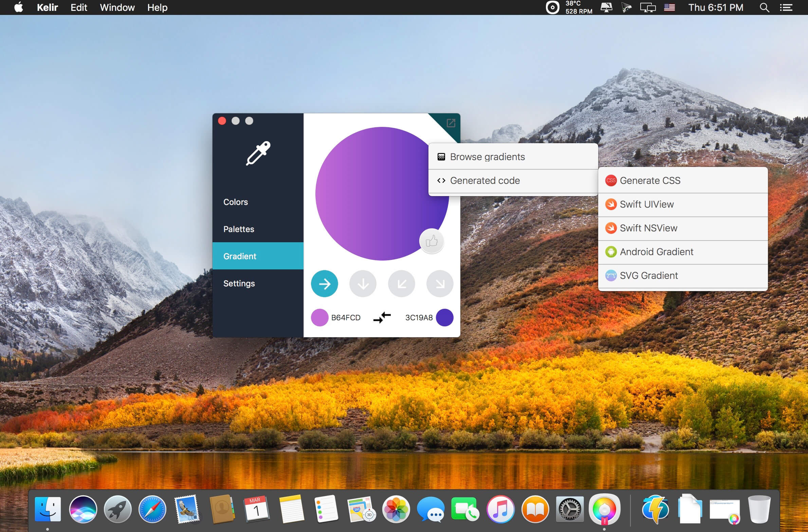Select the left-to-right gradient direction
Viewport: 808px width, 532px height.
pyautogui.click(x=324, y=284)
